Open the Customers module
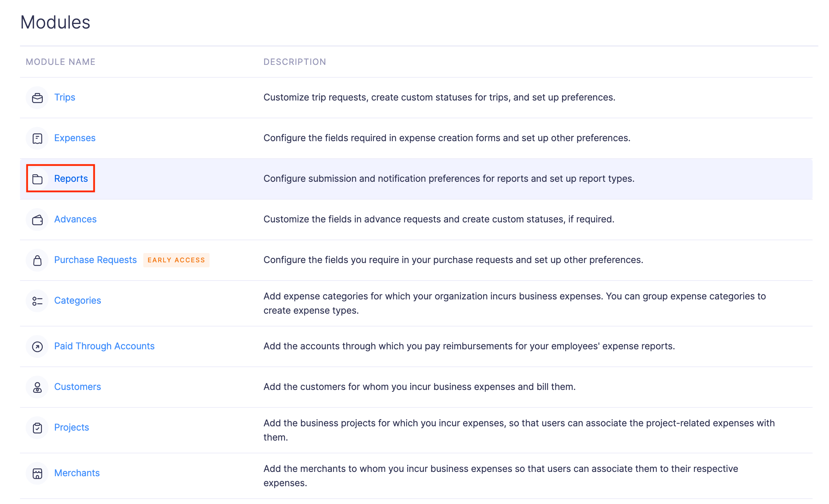 click(77, 387)
